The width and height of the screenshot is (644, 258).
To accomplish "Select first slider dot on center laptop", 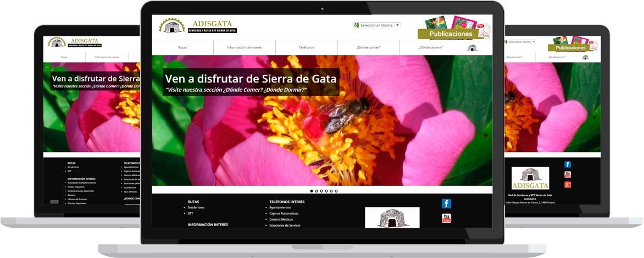I will coord(312,191).
